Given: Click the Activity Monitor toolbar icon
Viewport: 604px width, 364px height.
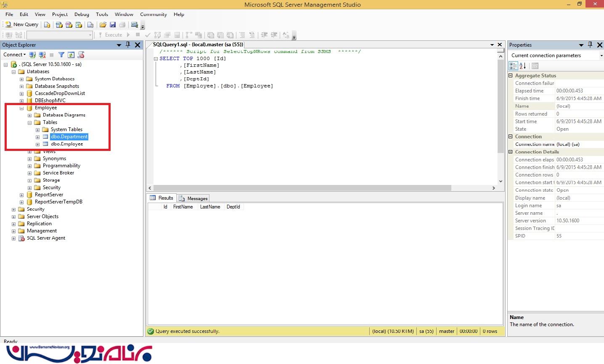Looking at the screenshot, I should click(135, 25).
